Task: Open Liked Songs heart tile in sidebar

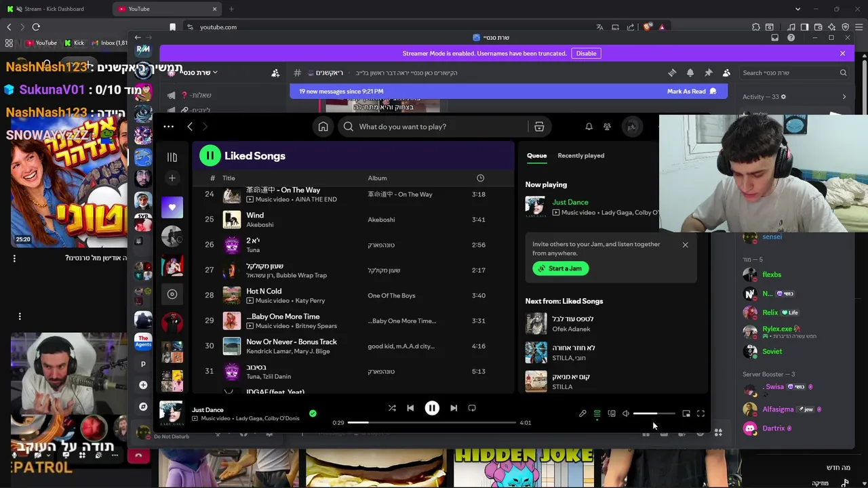Action: pos(172,207)
